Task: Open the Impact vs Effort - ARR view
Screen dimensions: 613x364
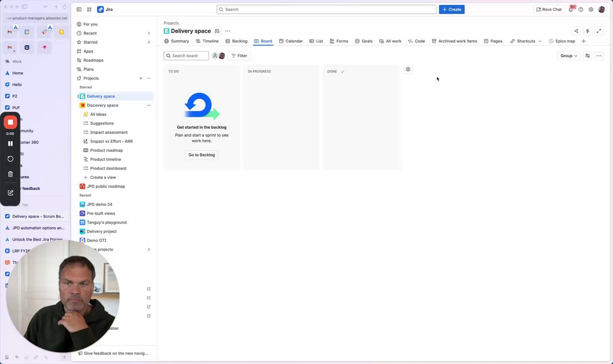Action: pyautogui.click(x=112, y=142)
